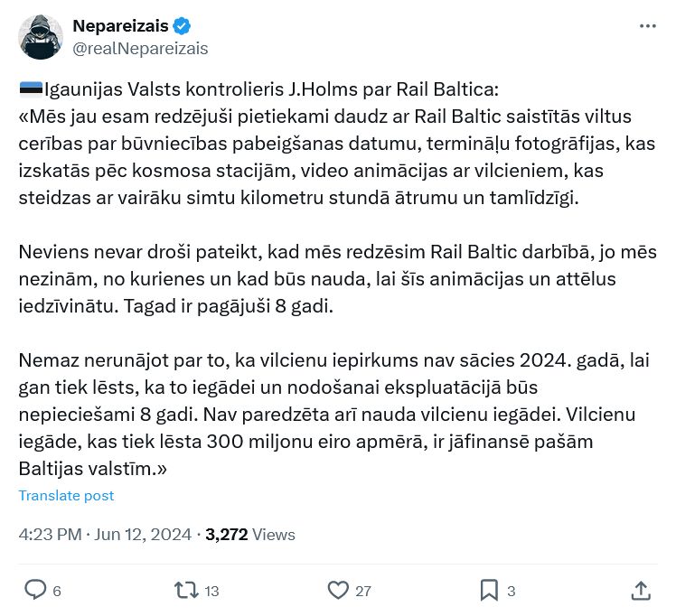Click the share upload icon
The width and height of the screenshot is (676, 616).
(641, 590)
